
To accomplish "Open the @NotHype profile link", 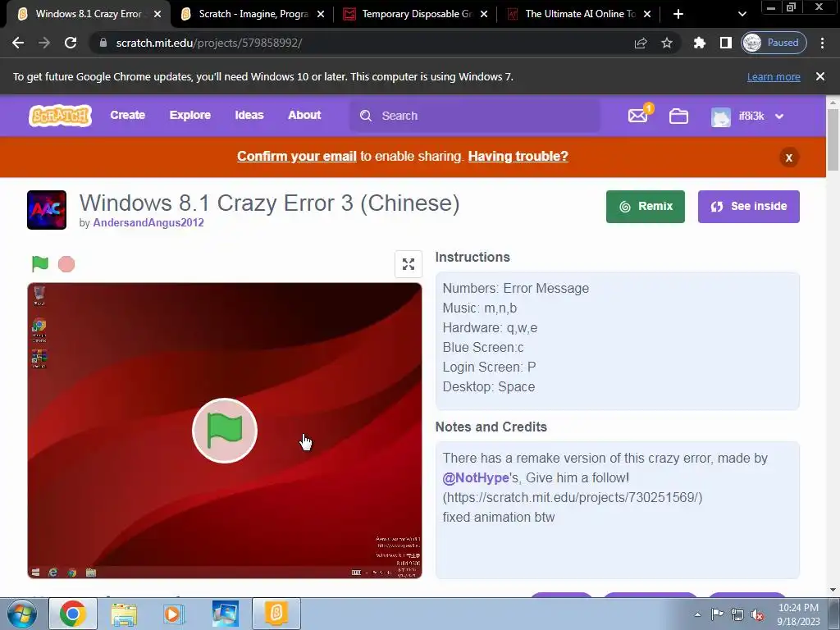I will point(476,478).
